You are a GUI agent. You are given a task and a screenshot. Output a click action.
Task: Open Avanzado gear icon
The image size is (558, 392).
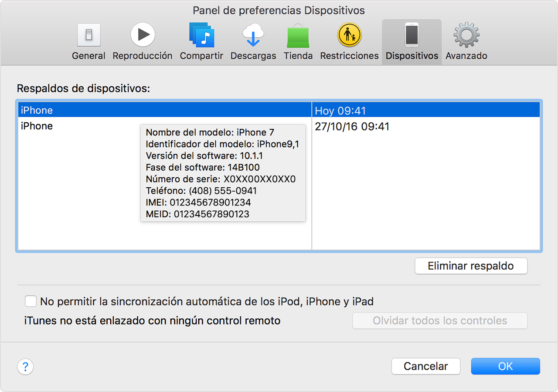(x=466, y=35)
